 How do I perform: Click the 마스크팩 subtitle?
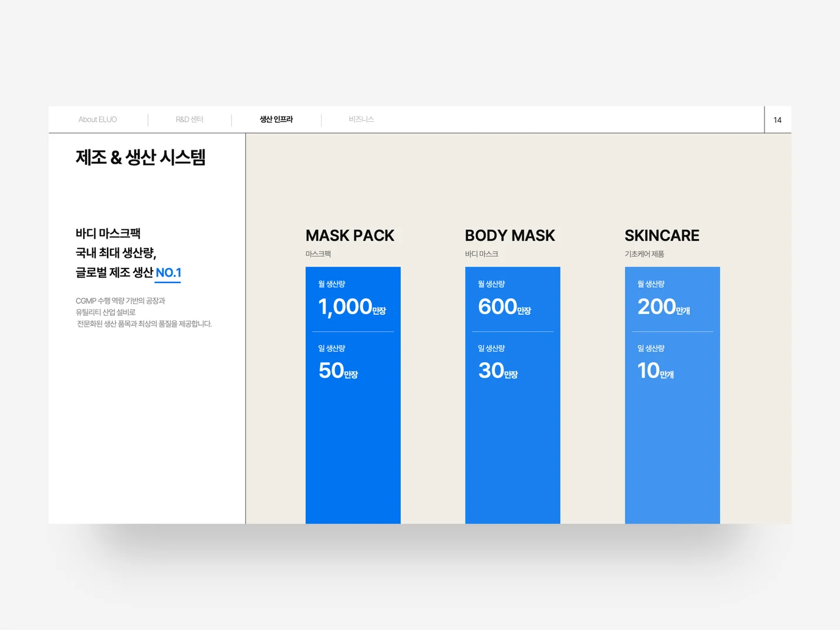point(318,254)
